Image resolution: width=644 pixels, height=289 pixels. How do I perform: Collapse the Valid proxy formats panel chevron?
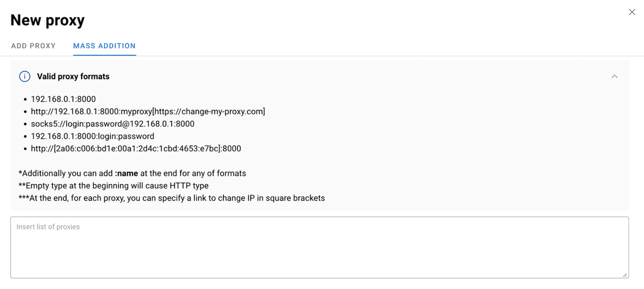pos(614,76)
